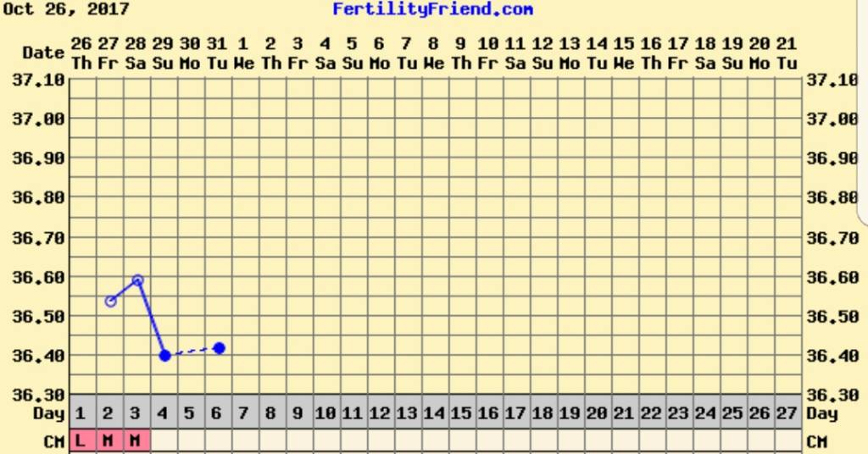This screenshot has height=454, width=868.
Task: Click the open-circle temperature point on Friday 27
Action: click(x=110, y=302)
